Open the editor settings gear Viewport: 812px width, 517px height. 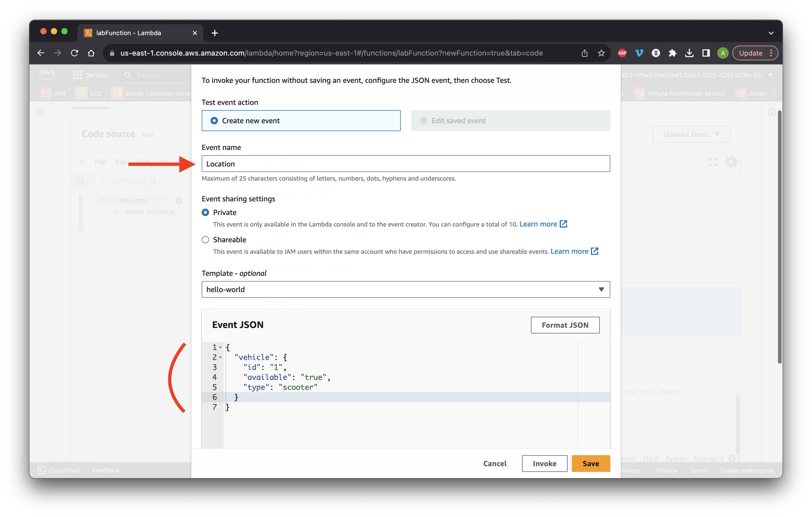pos(731,162)
